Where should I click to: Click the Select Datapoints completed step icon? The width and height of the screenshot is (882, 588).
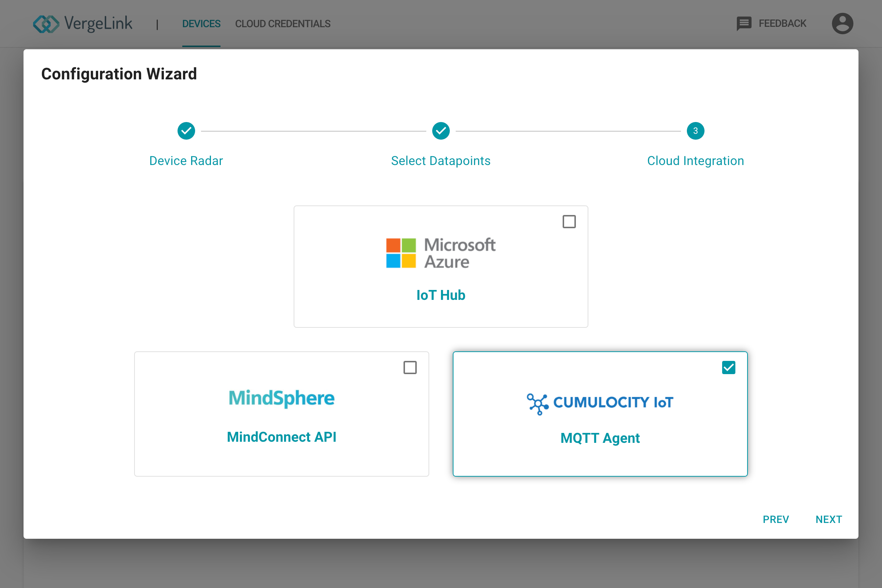click(440, 130)
